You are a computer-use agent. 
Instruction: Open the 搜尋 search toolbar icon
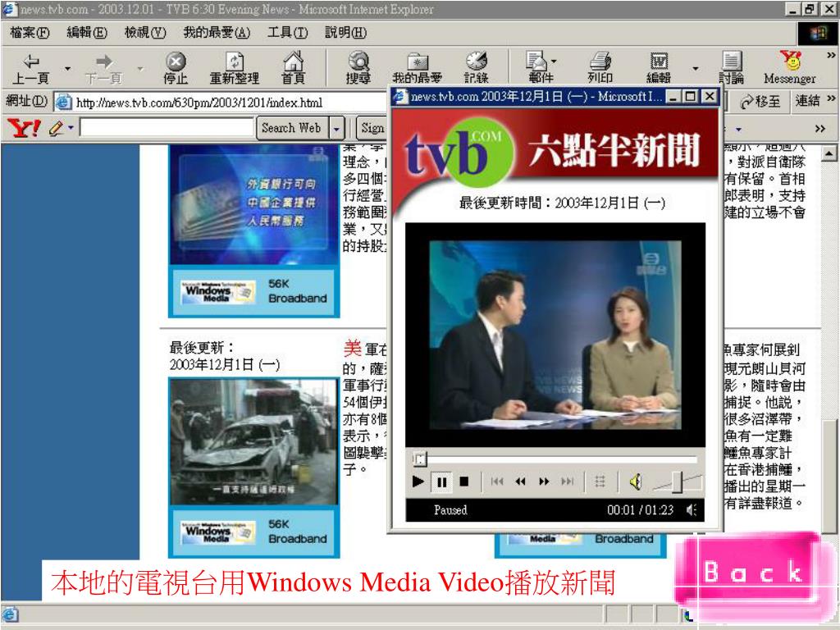click(x=358, y=69)
